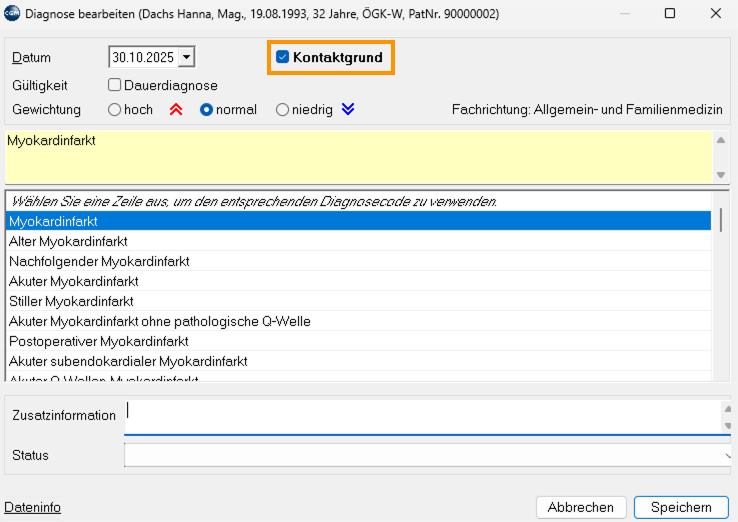The width and height of the screenshot is (738, 522).
Task: Select the niedrig weighting radio button
Action: coord(283,110)
